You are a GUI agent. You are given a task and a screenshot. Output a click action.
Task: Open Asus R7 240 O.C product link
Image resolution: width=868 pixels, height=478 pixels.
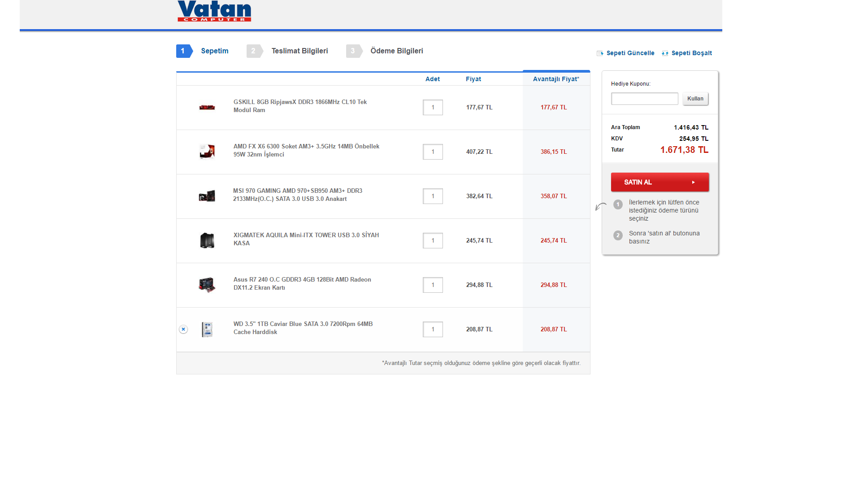click(302, 283)
